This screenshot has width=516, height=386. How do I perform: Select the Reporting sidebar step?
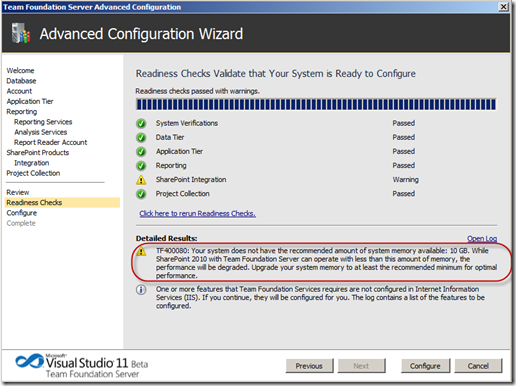coord(22,112)
